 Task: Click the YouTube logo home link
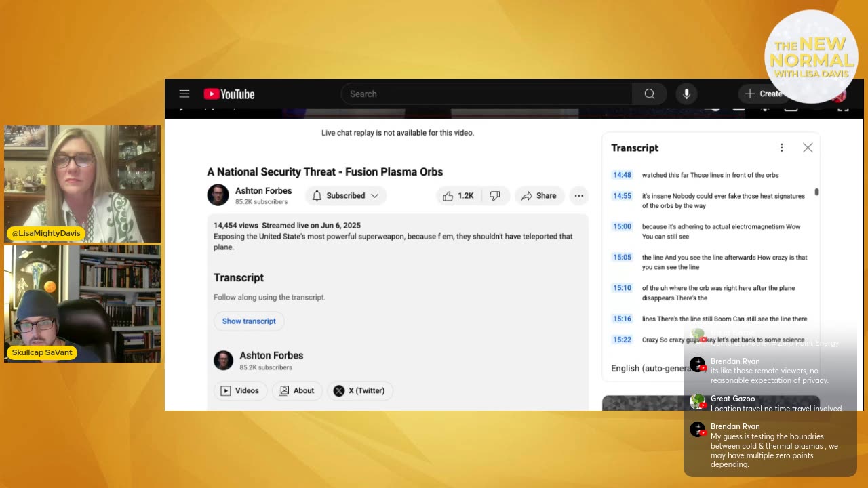[x=229, y=94]
